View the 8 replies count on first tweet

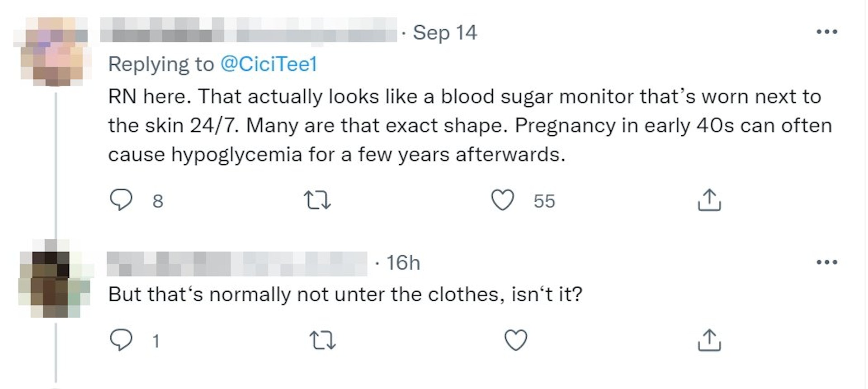pos(157,201)
